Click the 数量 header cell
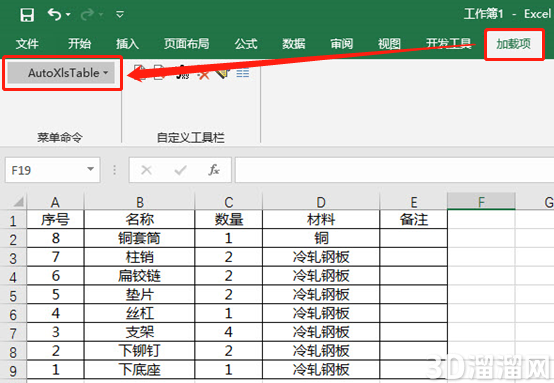The height and width of the screenshot is (383, 554). [229, 220]
